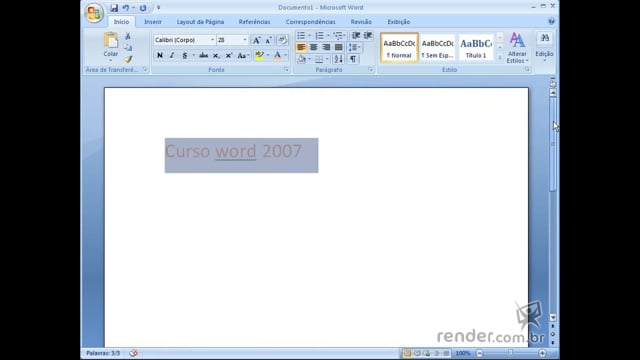This screenshot has width=640, height=360.
Task: Apply the Título 1 style
Action: [x=476, y=48]
